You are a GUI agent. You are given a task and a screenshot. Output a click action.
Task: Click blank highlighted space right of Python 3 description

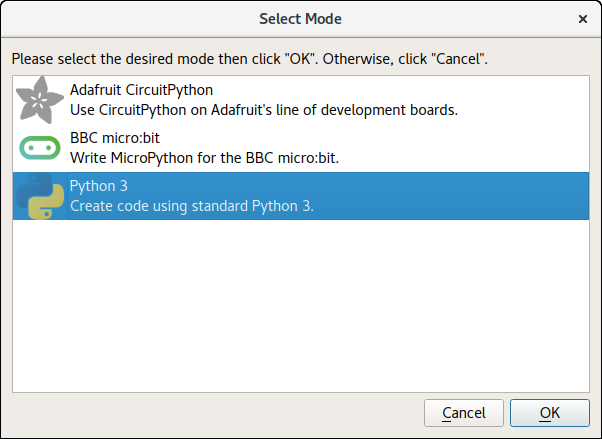[x=451, y=206]
